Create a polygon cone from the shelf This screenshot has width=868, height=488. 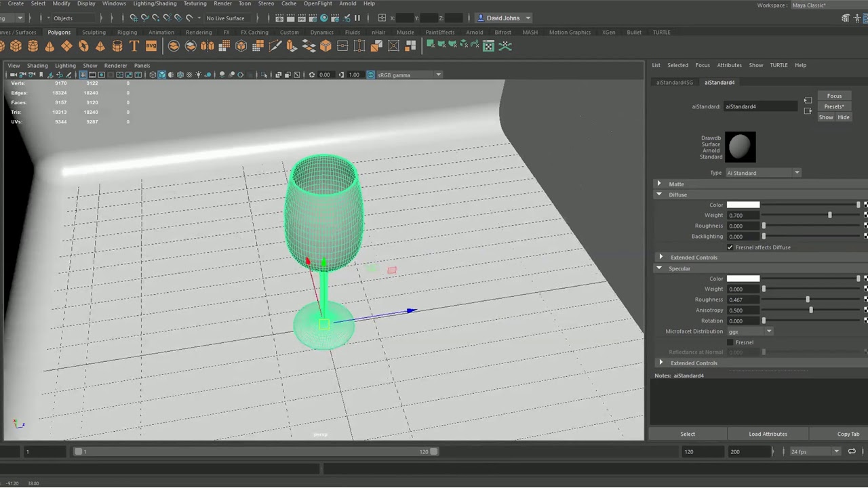click(50, 46)
